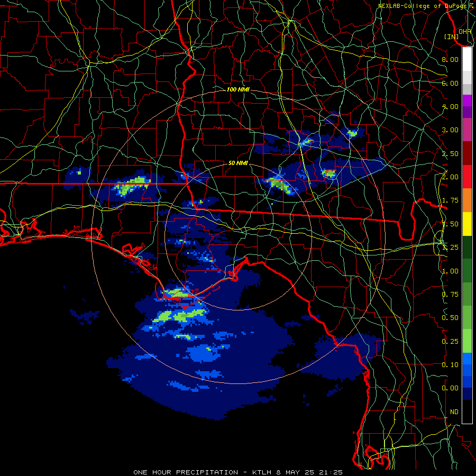Select the white swatch at the legend top
Screen dimensions: 476x476
coord(467,59)
